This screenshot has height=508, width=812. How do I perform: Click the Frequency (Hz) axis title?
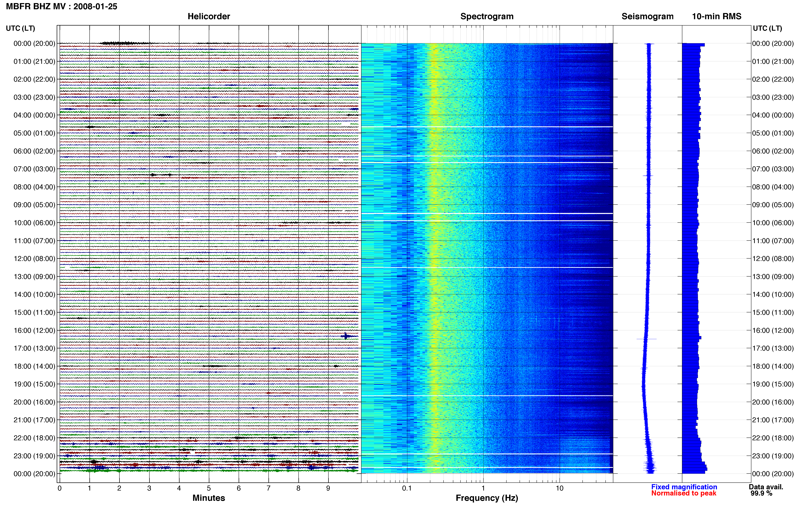(x=487, y=498)
